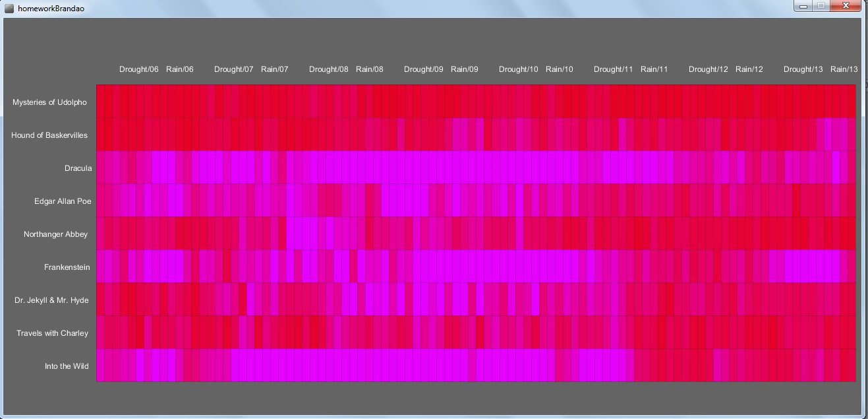Select the Dracula row label
The image size is (868, 419).
[78, 168]
